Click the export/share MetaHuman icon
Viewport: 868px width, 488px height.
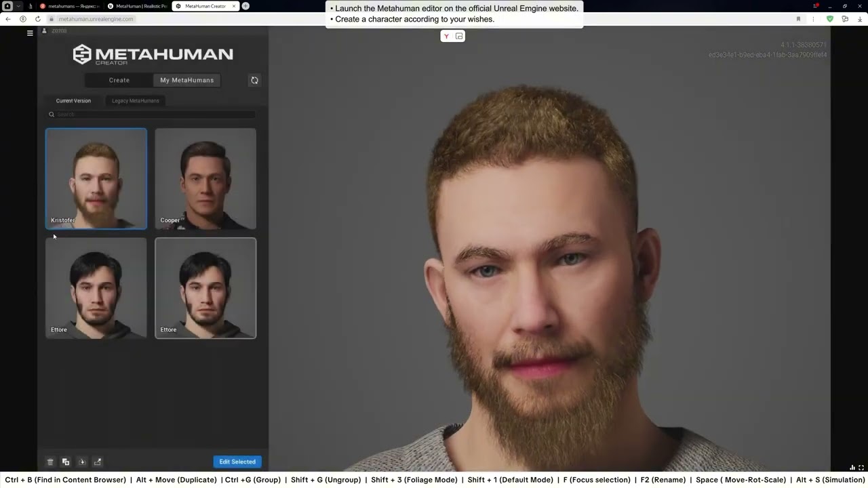98,462
